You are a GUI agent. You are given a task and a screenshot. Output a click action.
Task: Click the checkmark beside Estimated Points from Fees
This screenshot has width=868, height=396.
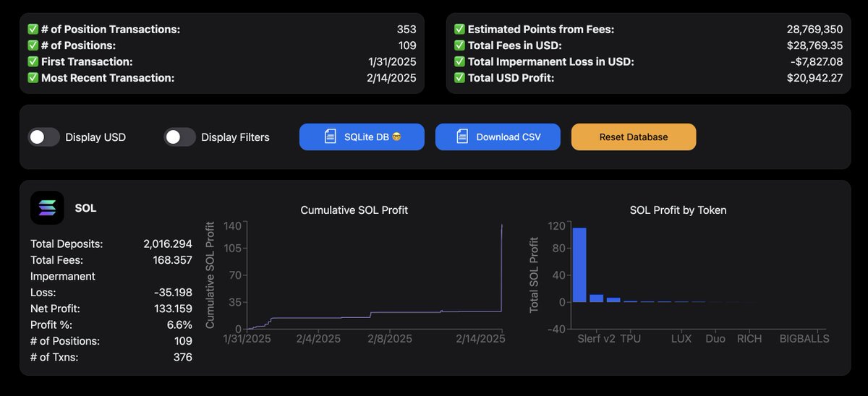tap(459, 30)
